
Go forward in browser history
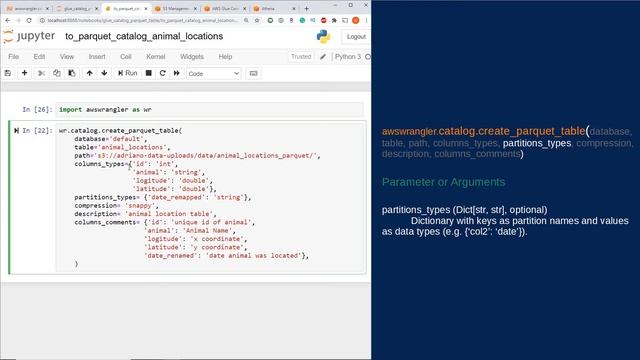click(18, 20)
